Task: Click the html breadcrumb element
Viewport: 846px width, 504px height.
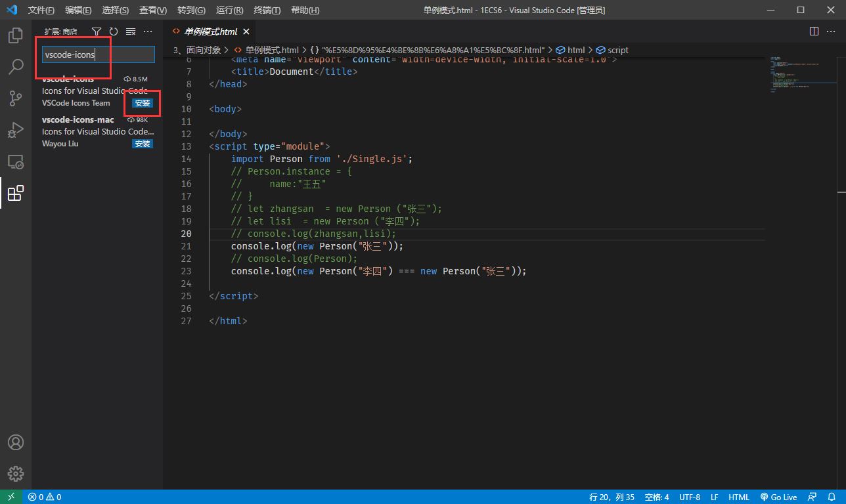Action: 570,50
